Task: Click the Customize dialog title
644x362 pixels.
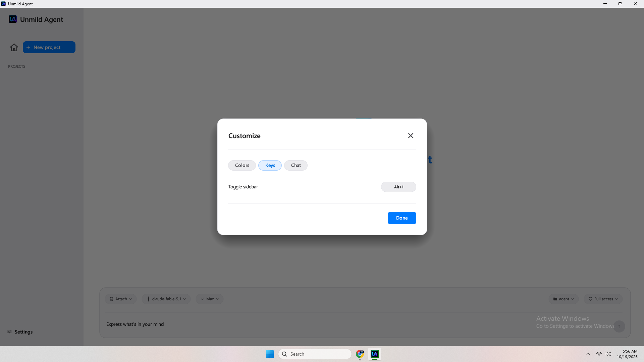Action: (244, 136)
